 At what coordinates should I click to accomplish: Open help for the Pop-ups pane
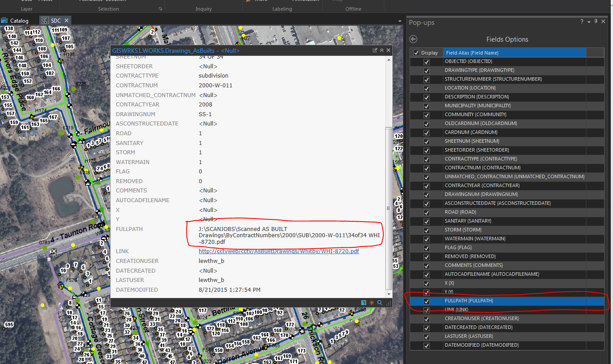coord(582,22)
